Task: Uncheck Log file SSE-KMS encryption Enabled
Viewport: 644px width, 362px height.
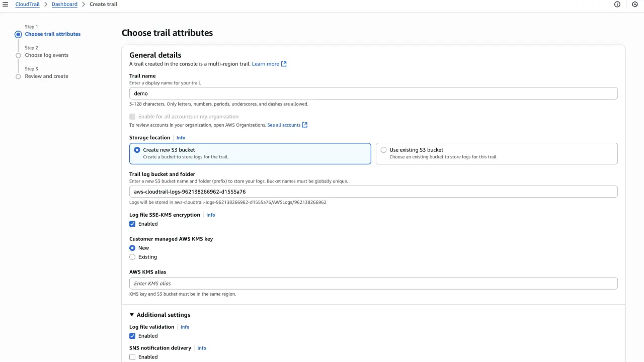Action: [132, 224]
